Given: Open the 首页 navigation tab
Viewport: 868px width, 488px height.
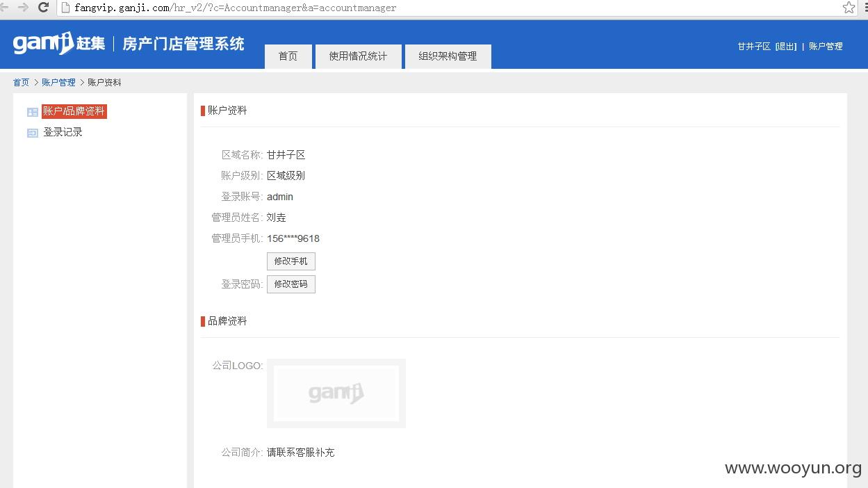Looking at the screenshot, I should (x=288, y=56).
